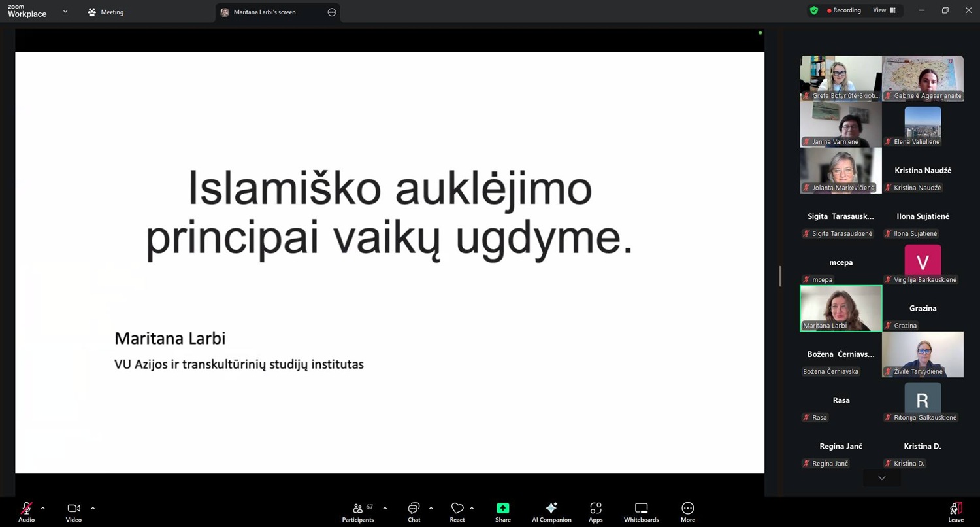This screenshot has width=980, height=527.
Task: Unmute the microphone with Audio button
Action: (27, 512)
